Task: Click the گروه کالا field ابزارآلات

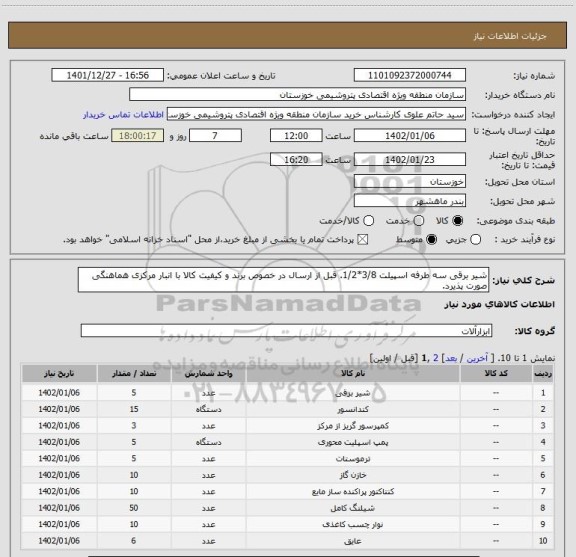Action: [x=286, y=331]
